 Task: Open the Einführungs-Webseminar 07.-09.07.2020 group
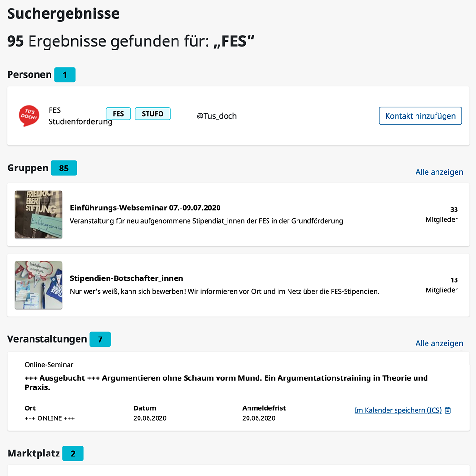146,208
